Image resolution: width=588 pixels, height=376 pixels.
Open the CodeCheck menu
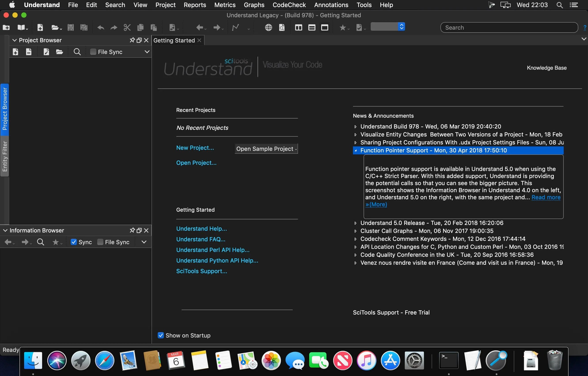coord(289,5)
